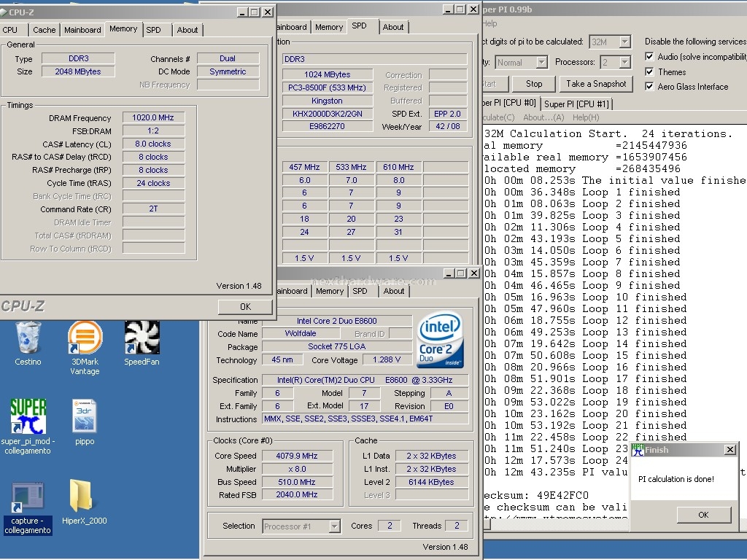The image size is (747, 560).
Task: Open the Cestino recycle bin icon
Action: pyautogui.click(x=28, y=337)
